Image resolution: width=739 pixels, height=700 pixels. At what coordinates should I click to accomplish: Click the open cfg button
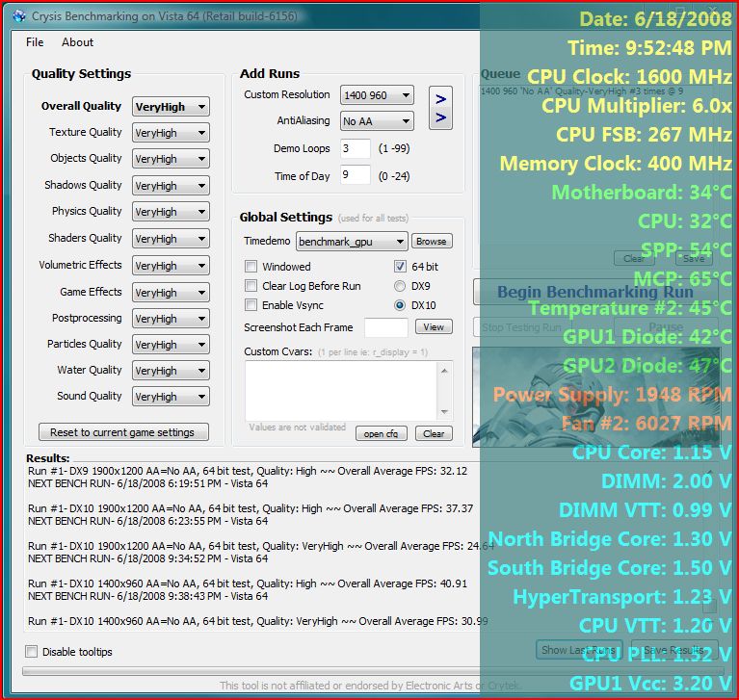pyautogui.click(x=381, y=433)
